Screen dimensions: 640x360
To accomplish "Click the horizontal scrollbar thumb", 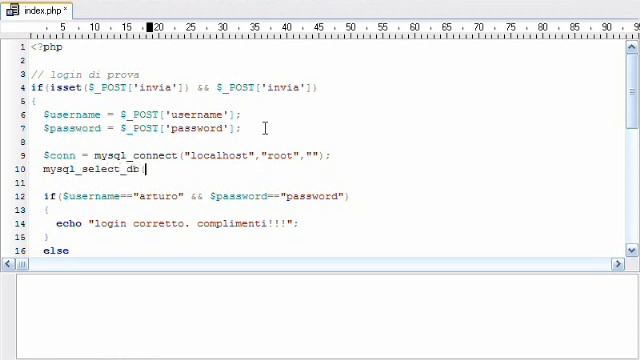I will coord(22,264).
